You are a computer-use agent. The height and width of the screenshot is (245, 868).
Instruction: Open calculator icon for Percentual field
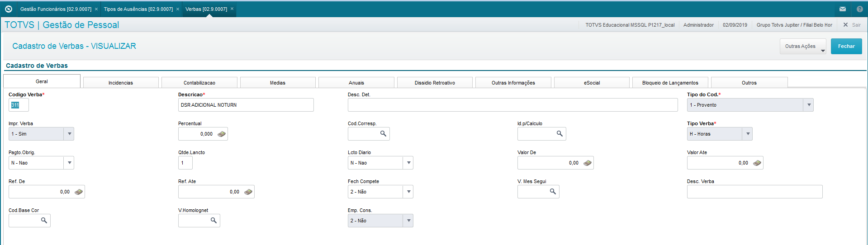(x=222, y=134)
